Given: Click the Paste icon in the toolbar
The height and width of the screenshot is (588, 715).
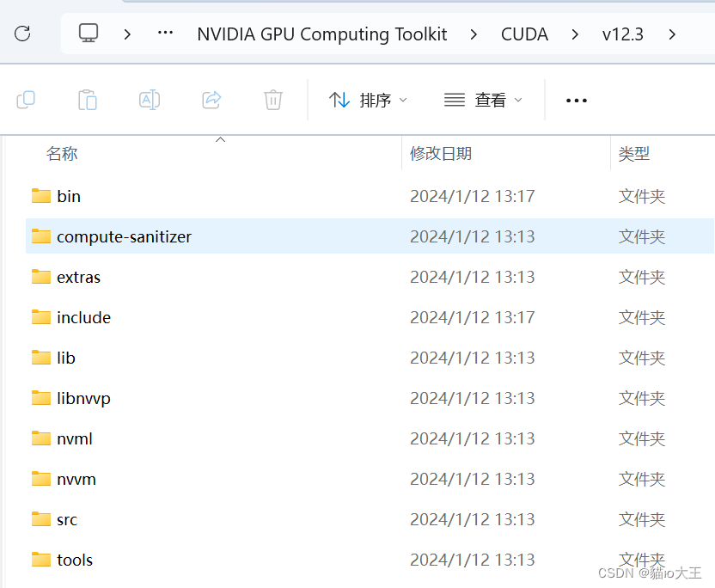Looking at the screenshot, I should [x=88, y=100].
